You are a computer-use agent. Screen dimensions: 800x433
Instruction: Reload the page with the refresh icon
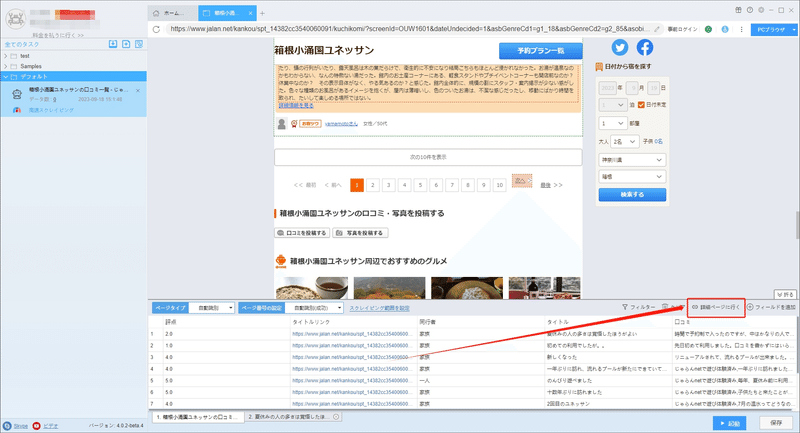[x=156, y=29]
